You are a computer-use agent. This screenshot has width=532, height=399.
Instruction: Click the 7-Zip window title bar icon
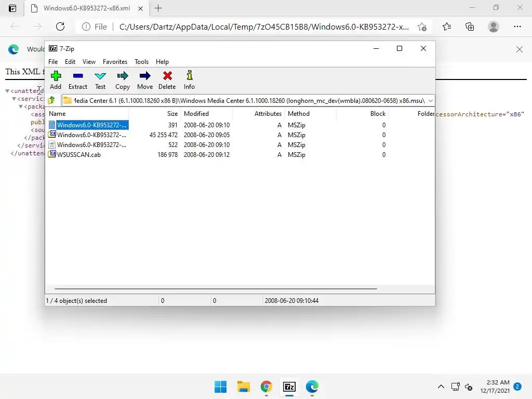click(53, 48)
